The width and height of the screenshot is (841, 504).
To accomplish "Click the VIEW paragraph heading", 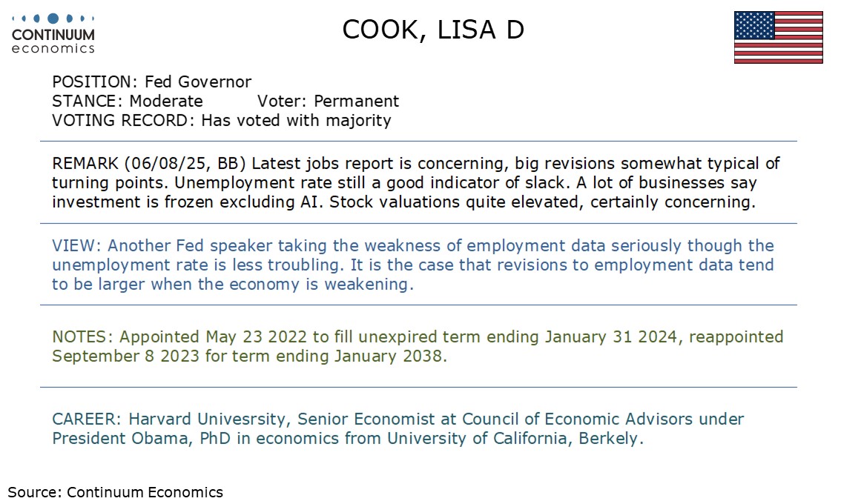I will point(76,245).
